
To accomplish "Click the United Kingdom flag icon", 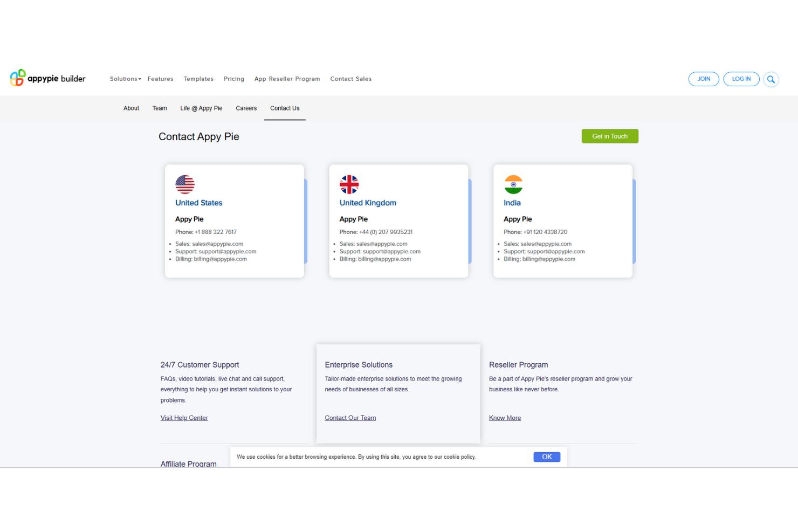I will pyautogui.click(x=349, y=184).
